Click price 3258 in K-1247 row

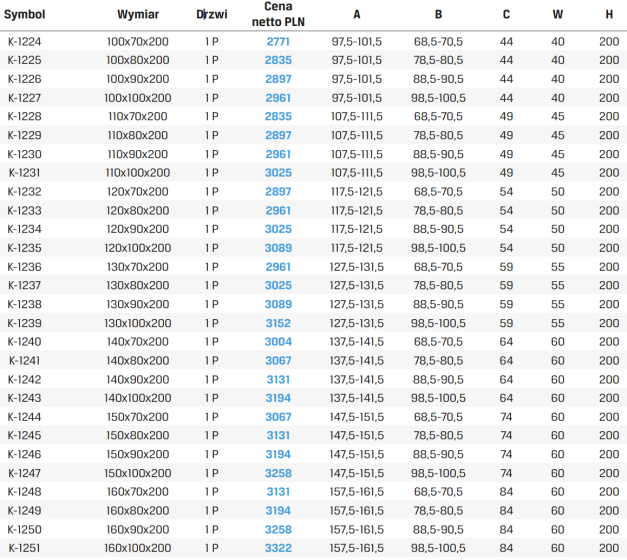278,473
